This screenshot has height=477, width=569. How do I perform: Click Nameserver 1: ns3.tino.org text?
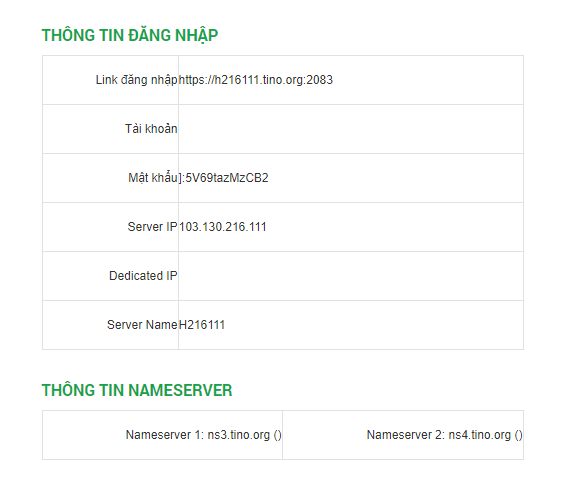[x=198, y=435]
